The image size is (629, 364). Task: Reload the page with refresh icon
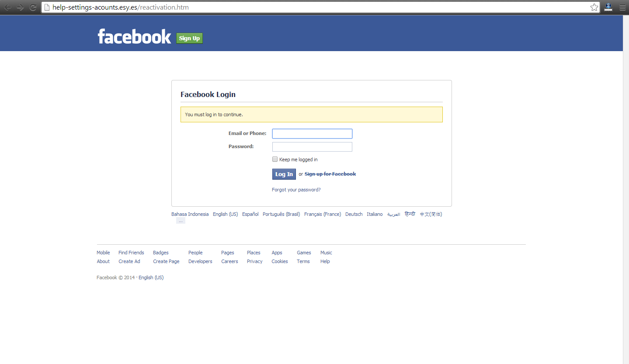[x=33, y=7]
